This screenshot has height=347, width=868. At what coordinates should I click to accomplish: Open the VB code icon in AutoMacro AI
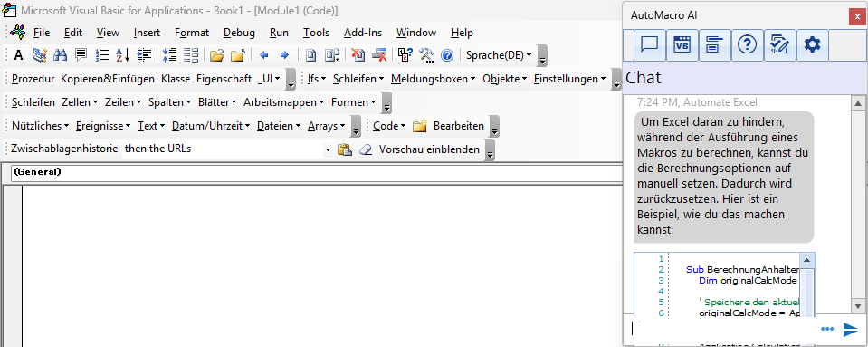[682, 45]
